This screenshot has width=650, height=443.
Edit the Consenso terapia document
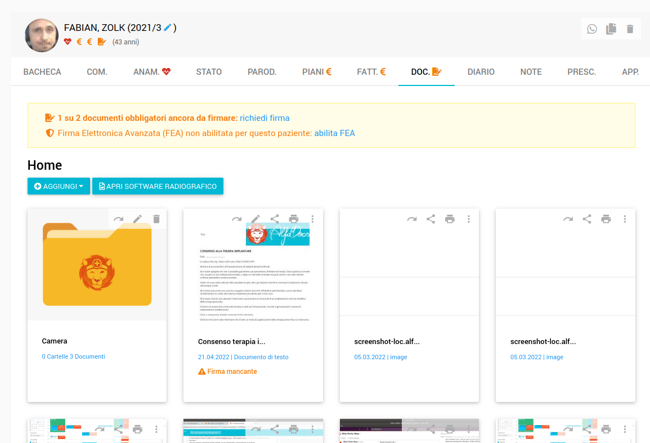pyautogui.click(x=256, y=219)
